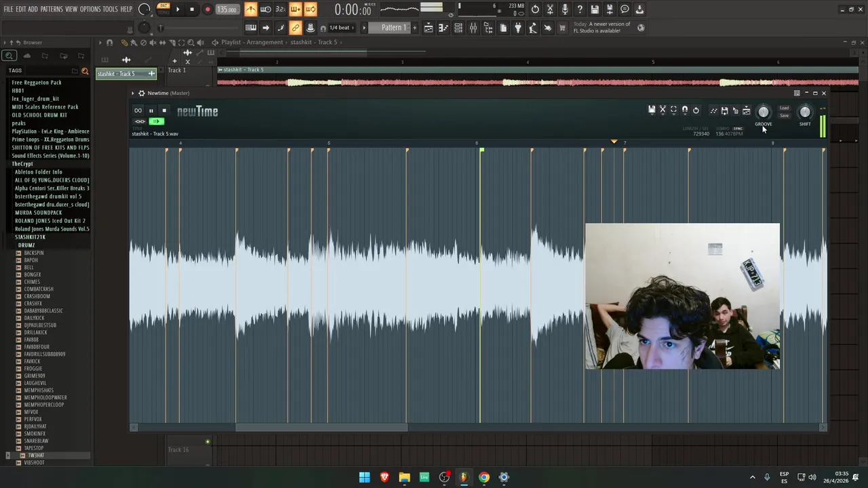The height and width of the screenshot is (488, 868).
Task: Toggle wait for input before playing
Action: point(266,9)
